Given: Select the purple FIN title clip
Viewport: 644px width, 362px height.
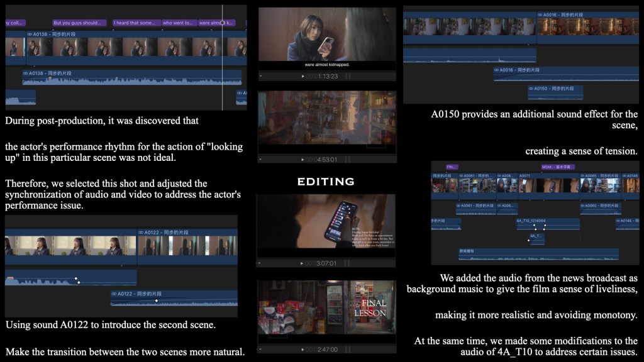Looking at the screenshot, I should click(x=452, y=168).
